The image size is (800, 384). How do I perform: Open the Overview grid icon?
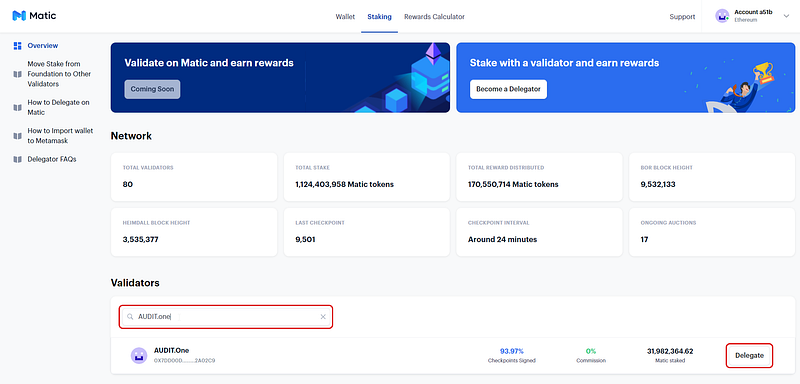click(18, 45)
